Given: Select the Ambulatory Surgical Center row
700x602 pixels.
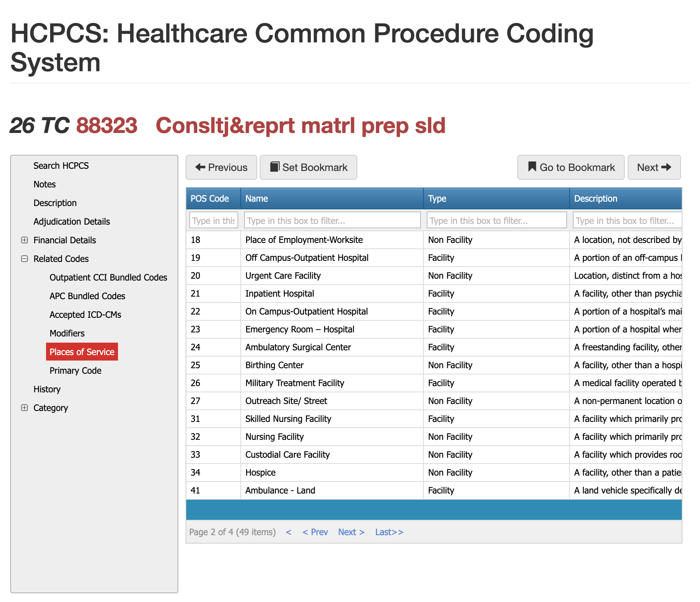Looking at the screenshot, I should [298, 347].
